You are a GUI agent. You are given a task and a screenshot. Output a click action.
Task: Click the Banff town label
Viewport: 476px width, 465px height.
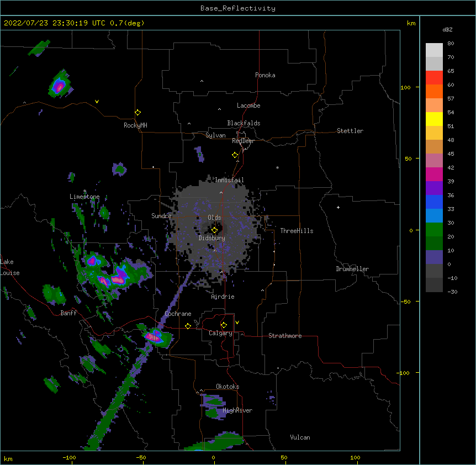click(68, 313)
